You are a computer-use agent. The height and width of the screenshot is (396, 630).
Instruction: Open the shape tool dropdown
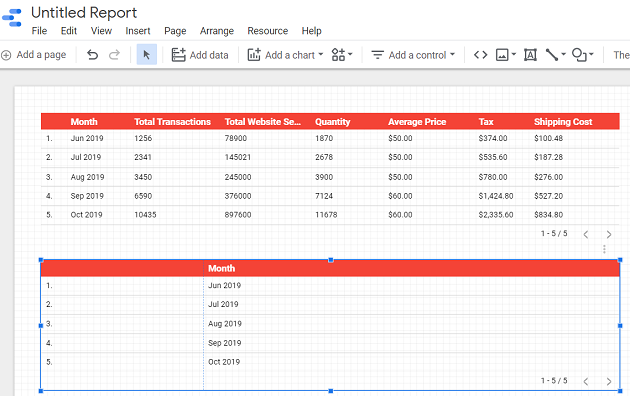point(583,55)
